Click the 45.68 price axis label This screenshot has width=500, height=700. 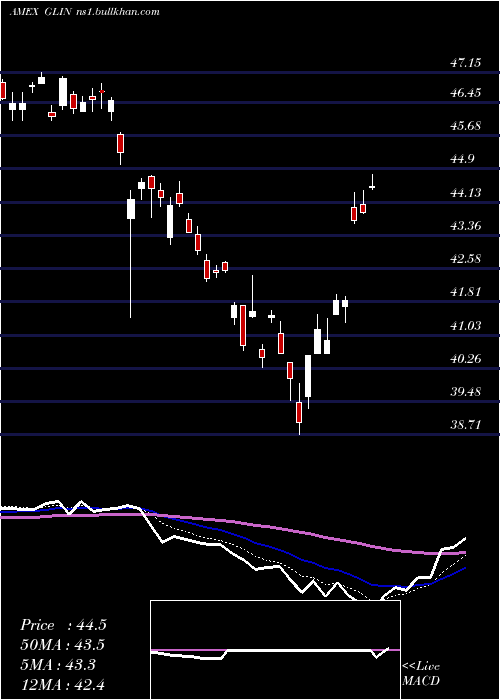point(465,126)
